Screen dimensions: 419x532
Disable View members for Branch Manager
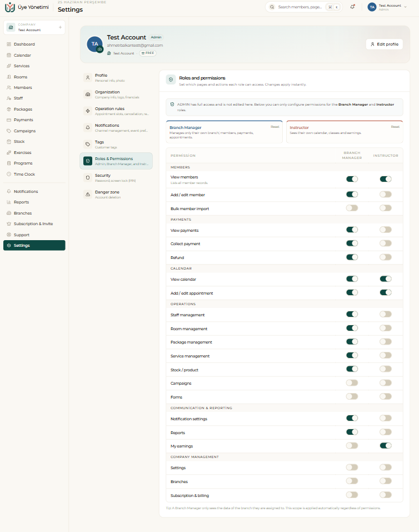352,179
